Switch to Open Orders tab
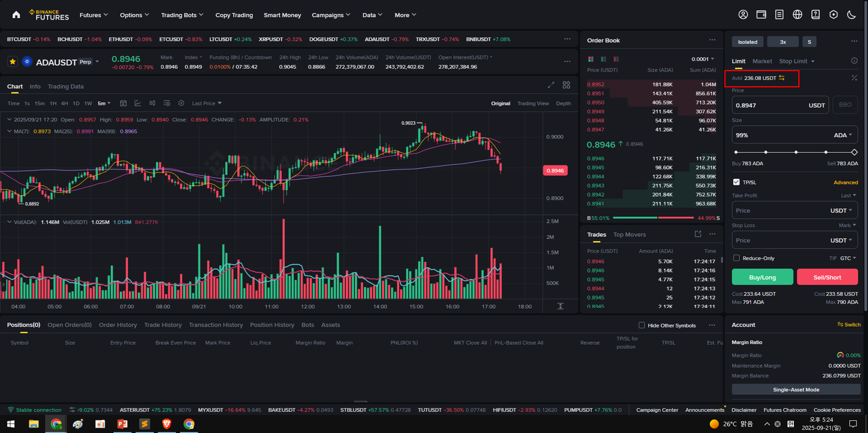 tap(69, 325)
